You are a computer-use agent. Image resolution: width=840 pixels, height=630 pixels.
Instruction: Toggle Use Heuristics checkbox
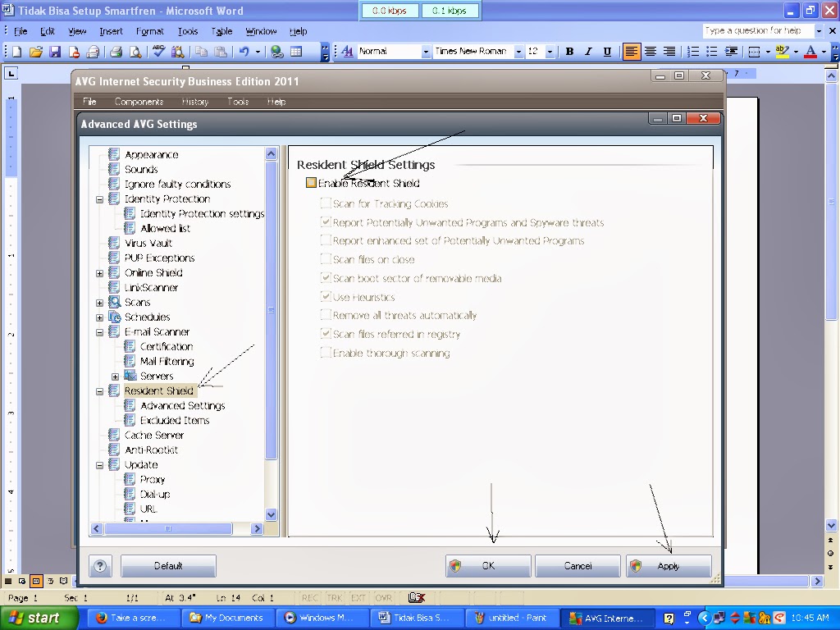325,297
